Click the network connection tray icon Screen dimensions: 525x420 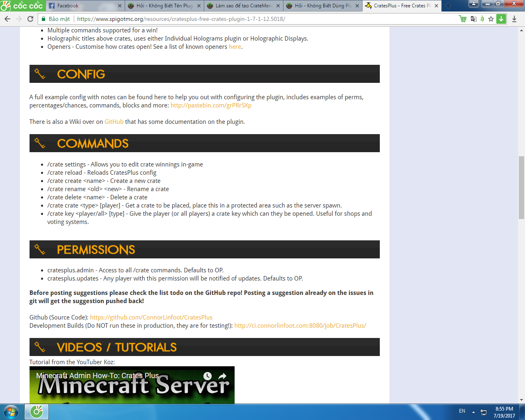tap(484, 412)
